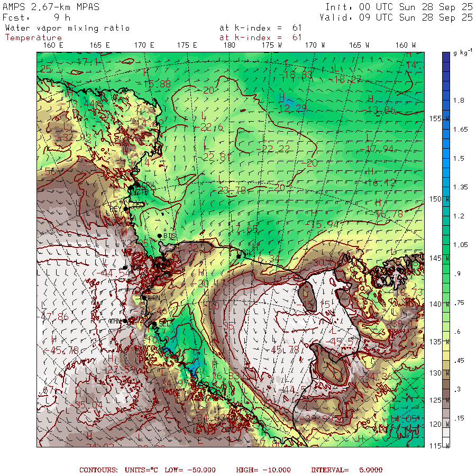
Task: Click the SEL station marker dot
Action: pos(154,324)
